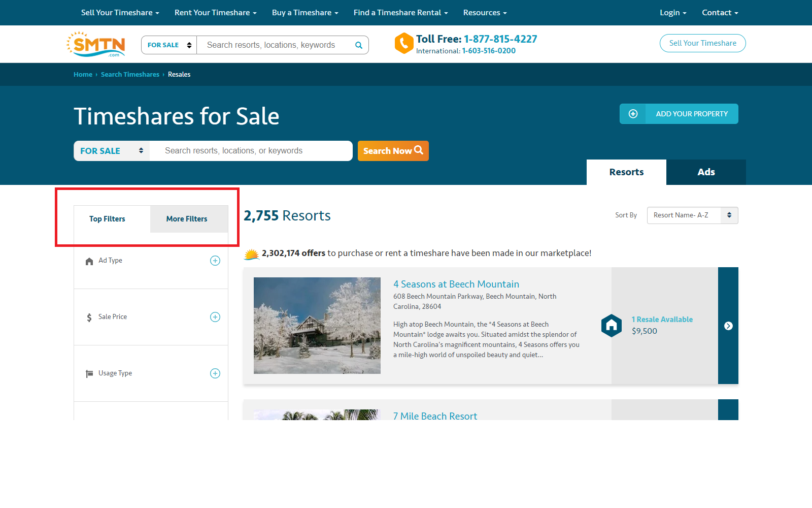812x508 pixels.
Task: Open the Contact dropdown
Action: click(x=720, y=13)
